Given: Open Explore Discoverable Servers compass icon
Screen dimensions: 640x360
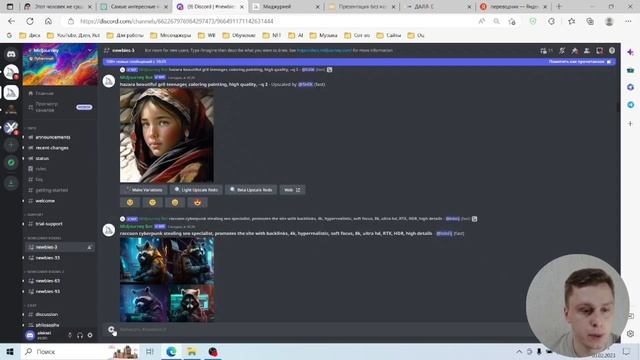Looking at the screenshot, I should pos(11,162).
